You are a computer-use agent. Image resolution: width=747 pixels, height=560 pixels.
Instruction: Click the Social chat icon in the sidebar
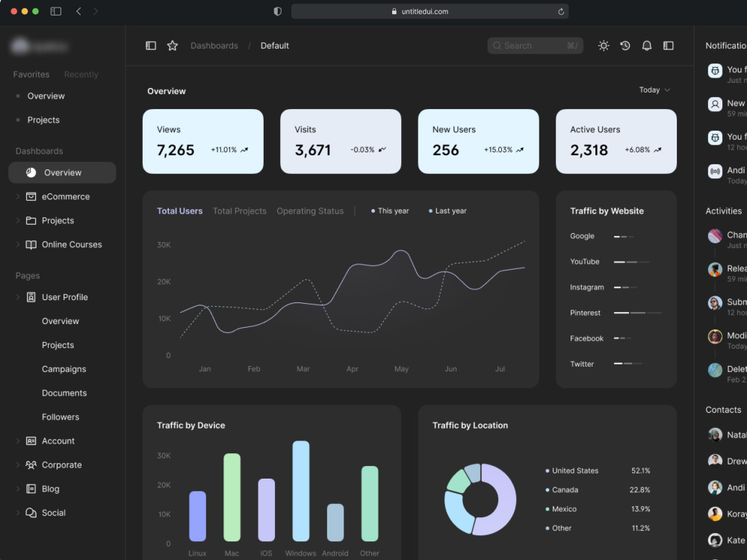point(31,513)
